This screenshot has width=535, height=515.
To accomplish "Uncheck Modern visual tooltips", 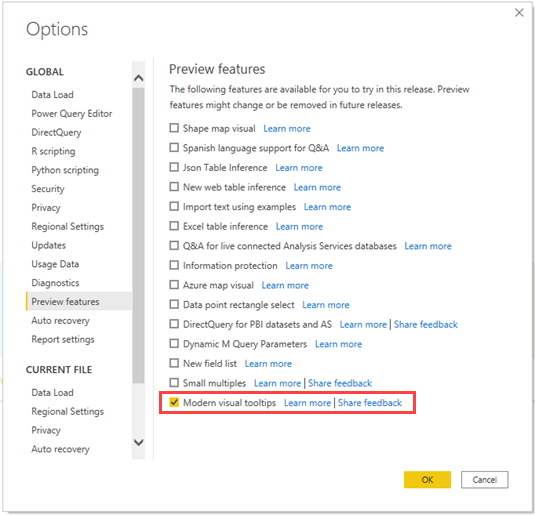I will pyautogui.click(x=174, y=402).
